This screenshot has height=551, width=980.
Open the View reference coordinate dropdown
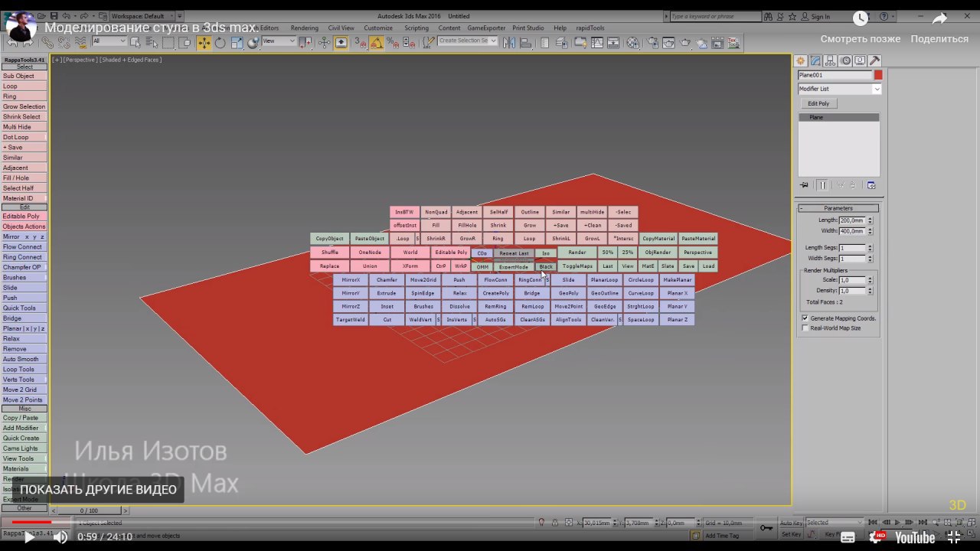(279, 41)
